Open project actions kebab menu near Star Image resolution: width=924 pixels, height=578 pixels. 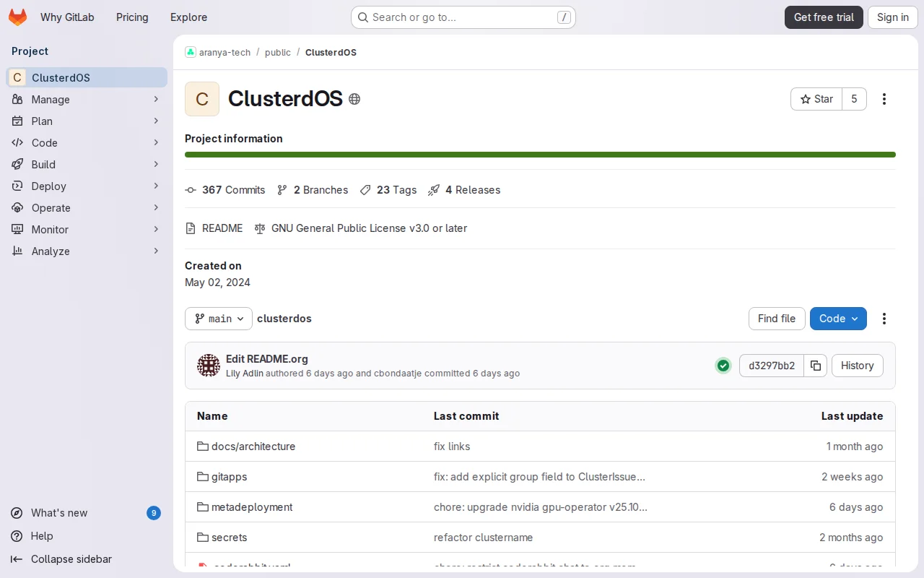coord(884,99)
